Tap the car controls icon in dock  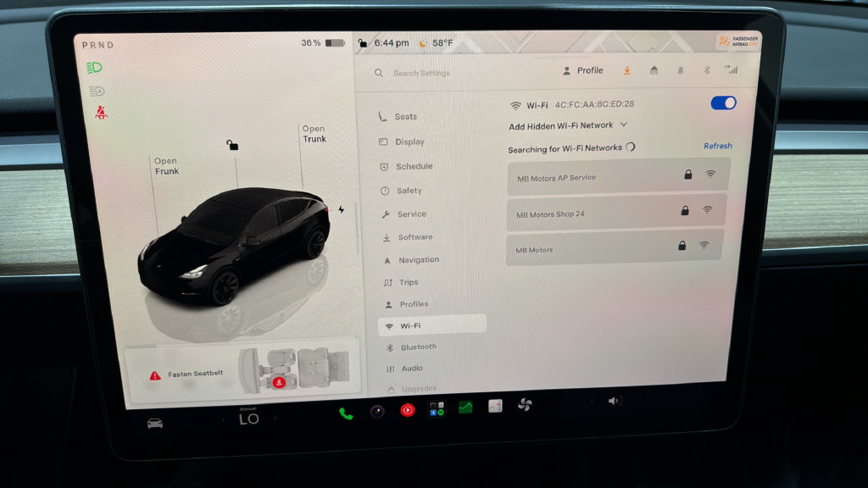point(155,424)
